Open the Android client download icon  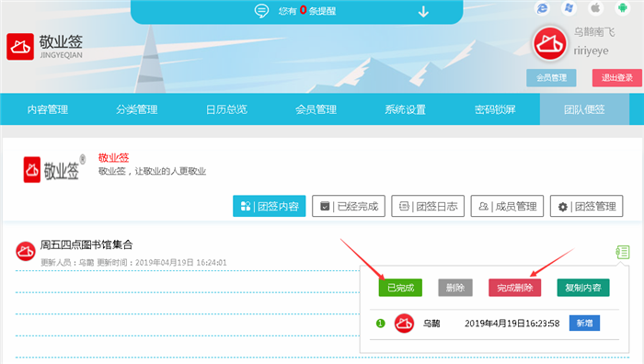pyautogui.click(x=623, y=8)
